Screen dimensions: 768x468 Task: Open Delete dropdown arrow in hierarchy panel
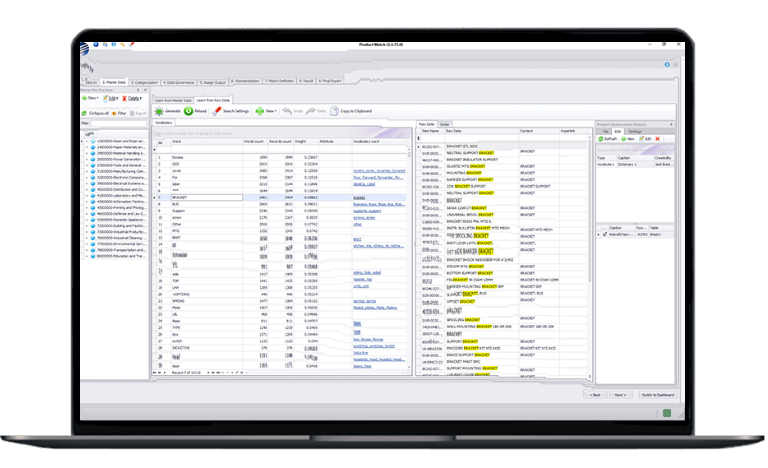click(x=141, y=99)
